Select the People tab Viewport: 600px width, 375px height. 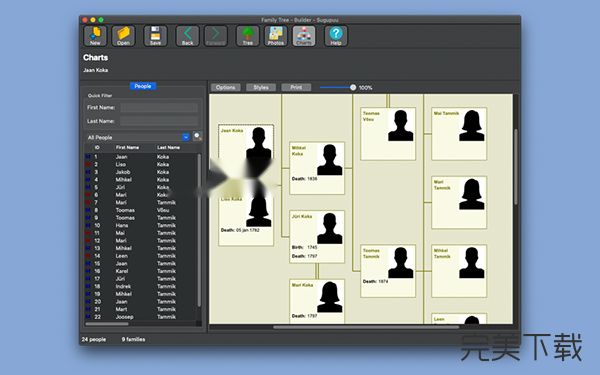[x=143, y=86]
